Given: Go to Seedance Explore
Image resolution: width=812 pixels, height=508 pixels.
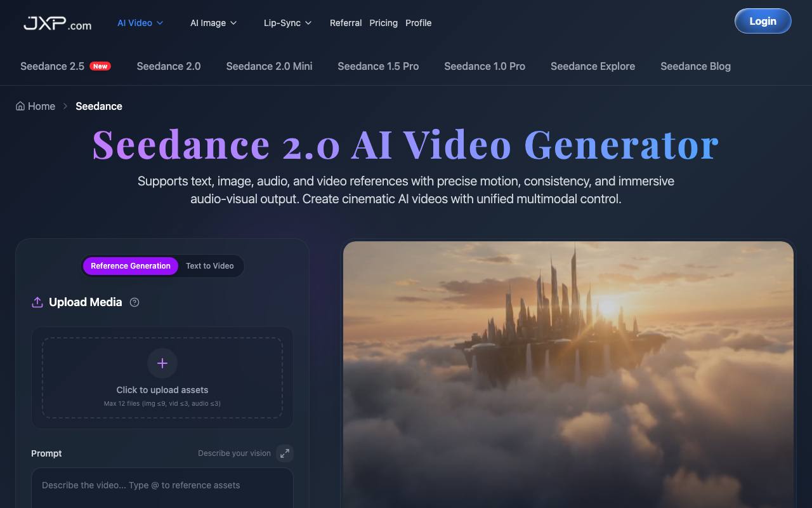Looking at the screenshot, I should (593, 66).
